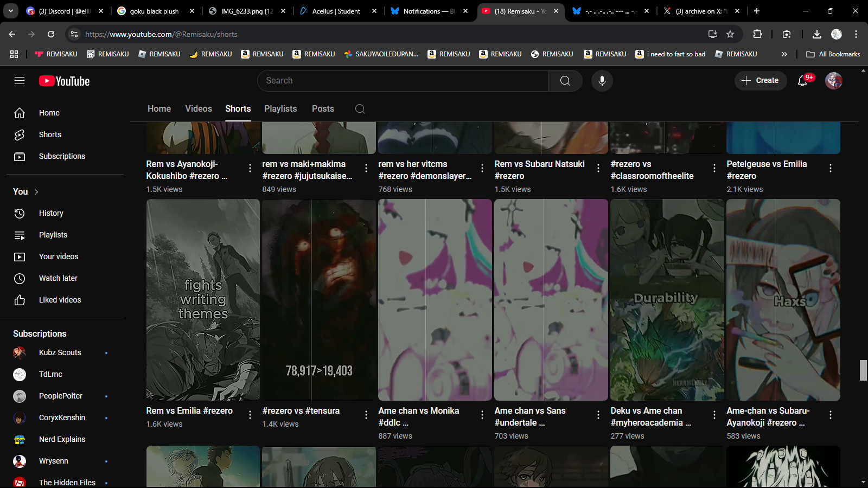Screen dimensions: 868x488
Task: Open the tab search dropdown arrow
Action: [x=11, y=11]
